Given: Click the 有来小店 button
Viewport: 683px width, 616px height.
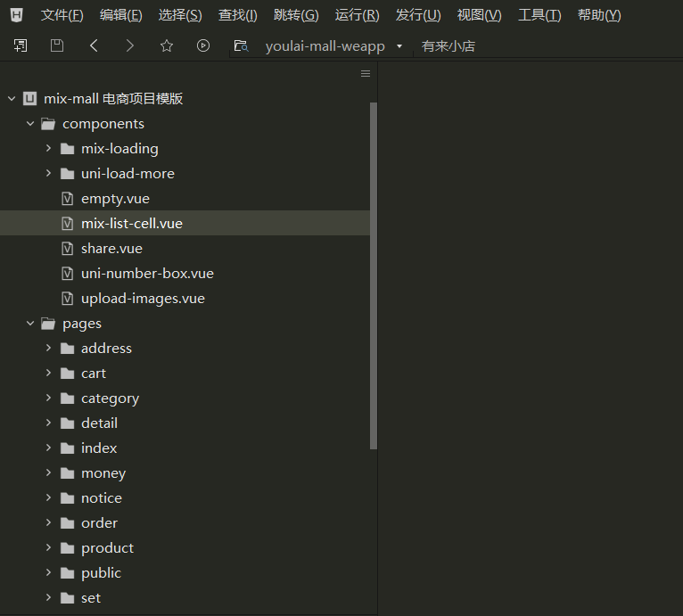Looking at the screenshot, I should pos(448,46).
